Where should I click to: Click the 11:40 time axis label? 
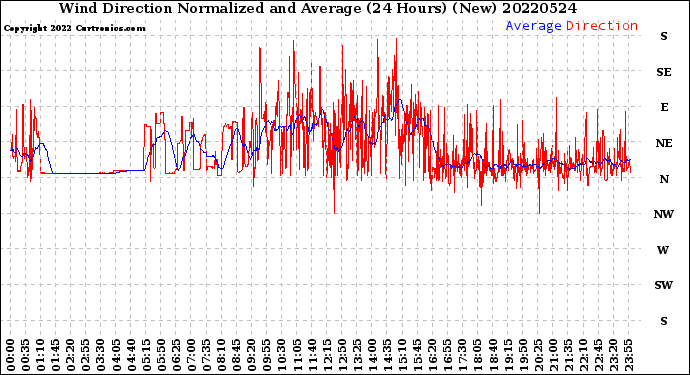coord(312,355)
